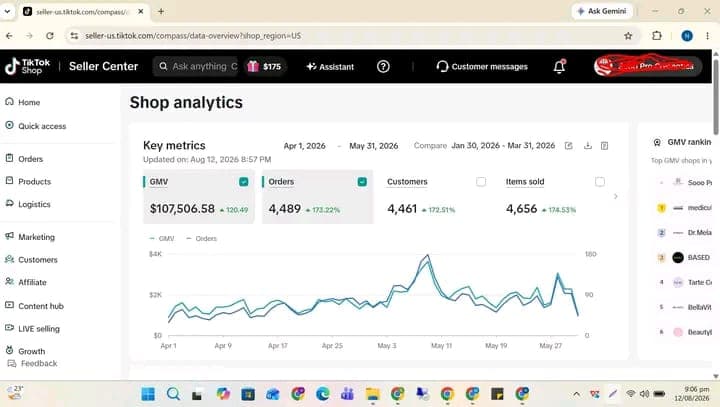Open Microsoft Teams from the taskbar
This screenshot has width=720, height=407.
point(348,394)
